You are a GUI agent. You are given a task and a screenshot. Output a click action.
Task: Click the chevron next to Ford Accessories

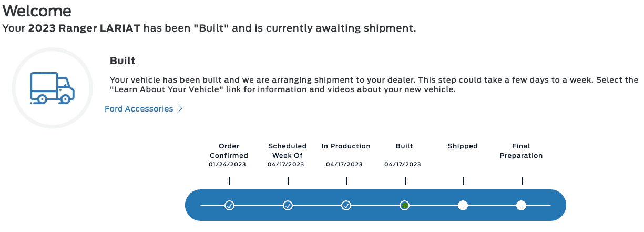180,109
